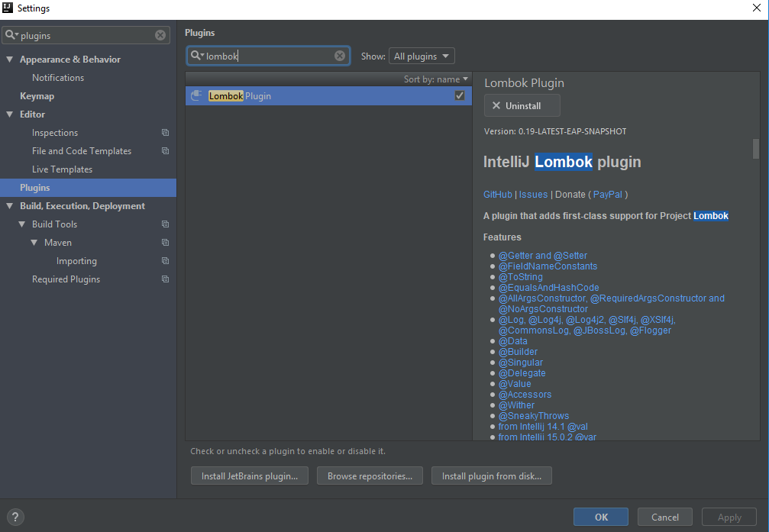The height and width of the screenshot is (532, 769).
Task: Open plugin search history magnifier icon
Action: [197, 56]
